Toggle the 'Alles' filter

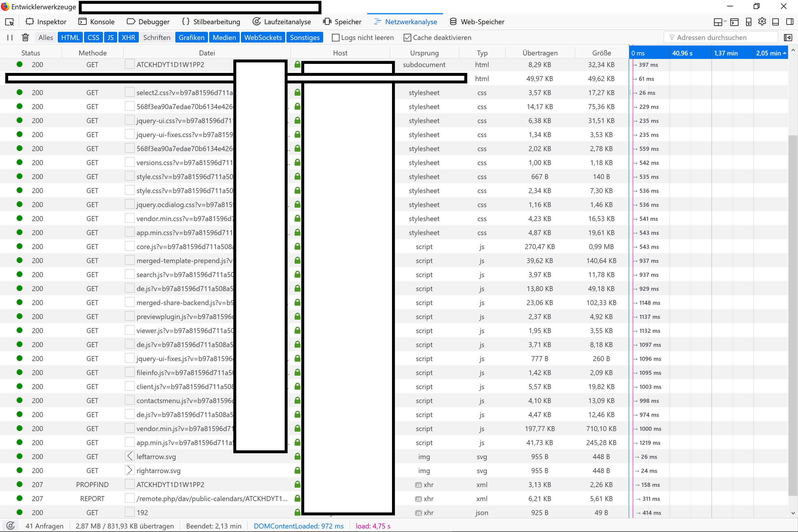pos(46,38)
